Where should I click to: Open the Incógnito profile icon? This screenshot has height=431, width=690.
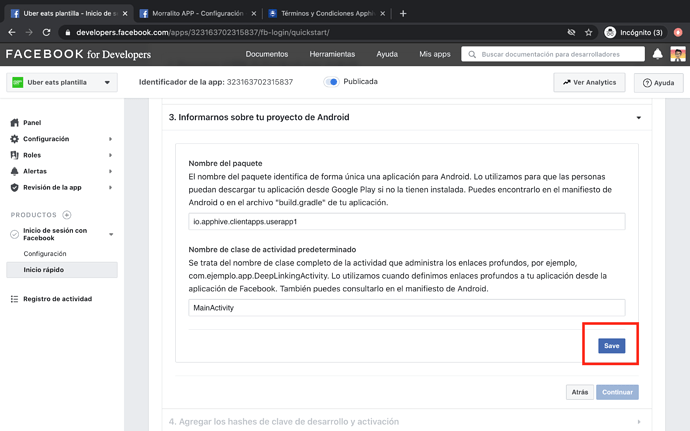610,32
